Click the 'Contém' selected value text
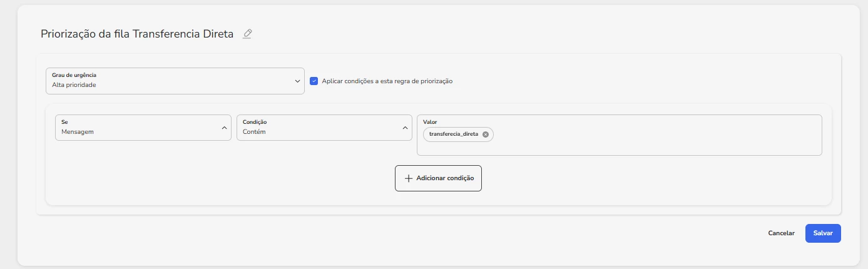 click(254, 132)
